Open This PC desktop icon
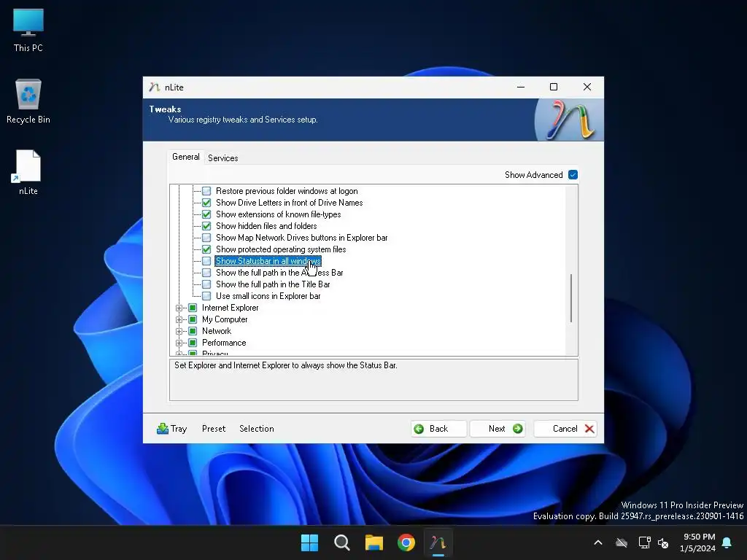 coord(28,29)
